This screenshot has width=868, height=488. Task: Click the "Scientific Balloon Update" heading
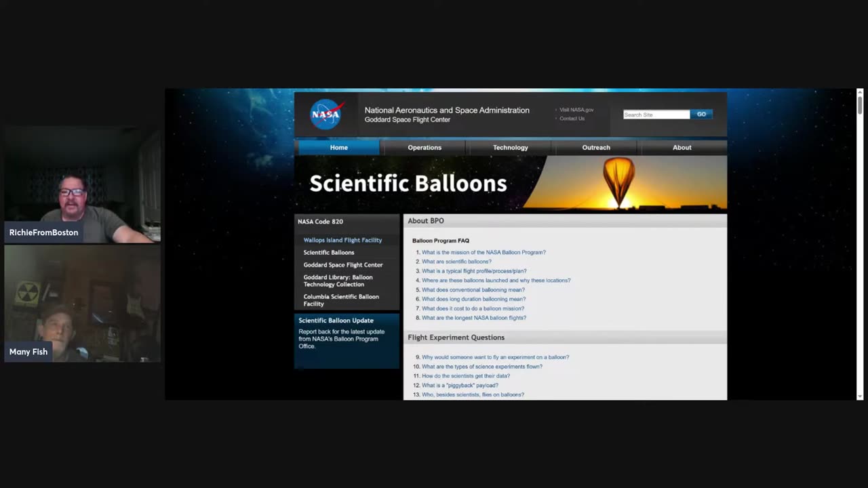click(x=336, y=321)
